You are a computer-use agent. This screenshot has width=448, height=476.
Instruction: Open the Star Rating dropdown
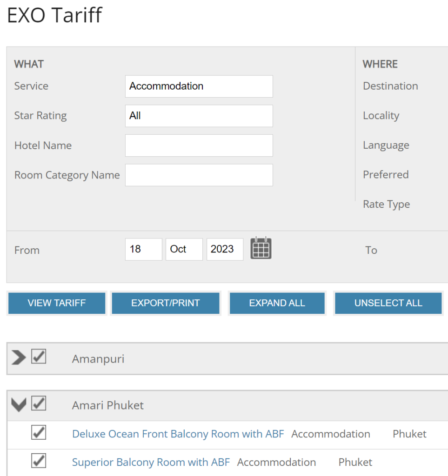(199, 116)
